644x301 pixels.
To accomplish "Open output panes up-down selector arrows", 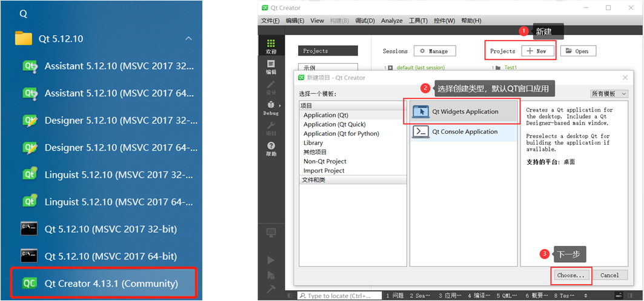I will point(585,296).
